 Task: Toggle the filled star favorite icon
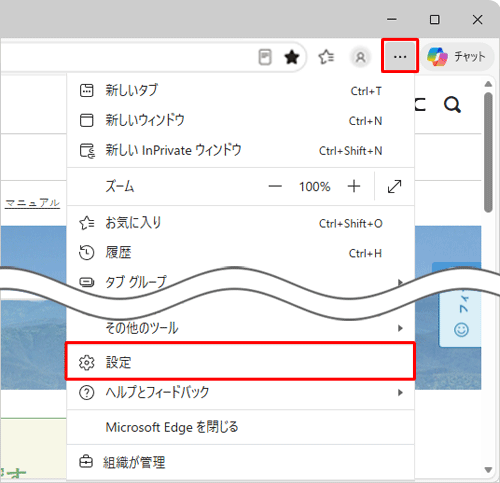point(292,57)
